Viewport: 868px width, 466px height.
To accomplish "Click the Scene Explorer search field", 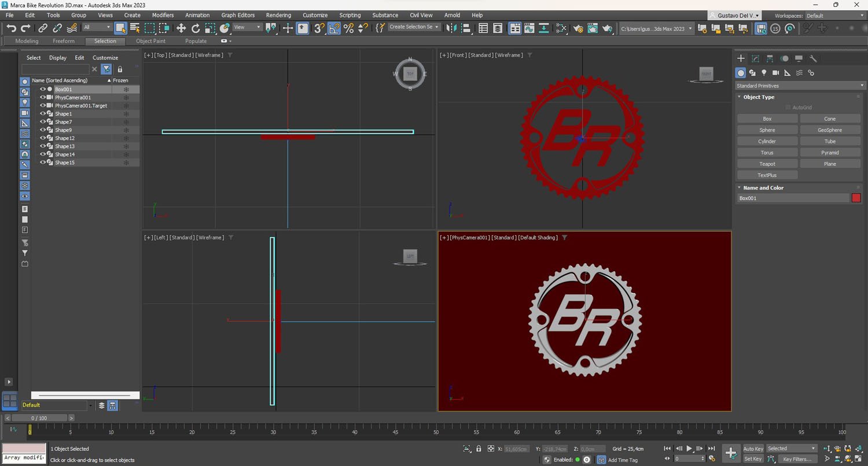I will click(x=56, y=69).
